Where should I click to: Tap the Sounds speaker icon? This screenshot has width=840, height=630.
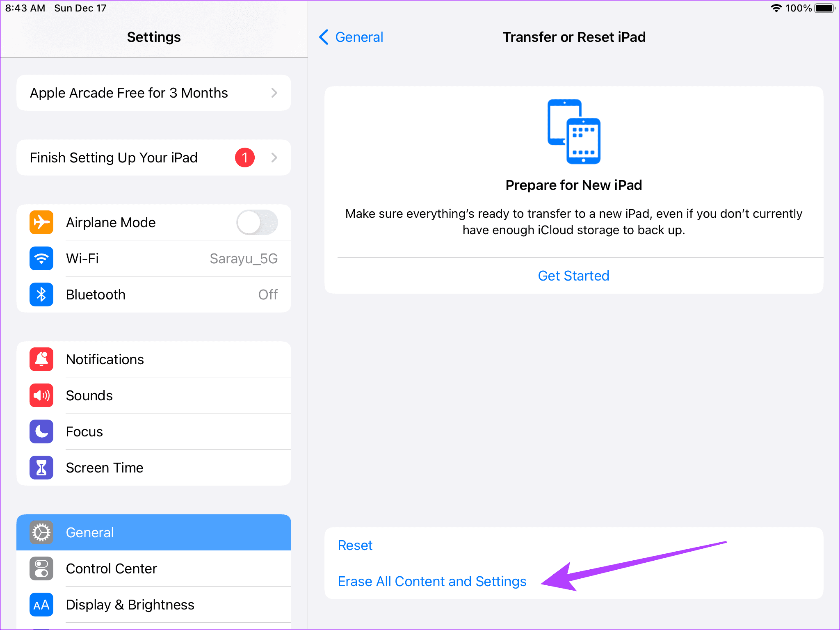41,395
